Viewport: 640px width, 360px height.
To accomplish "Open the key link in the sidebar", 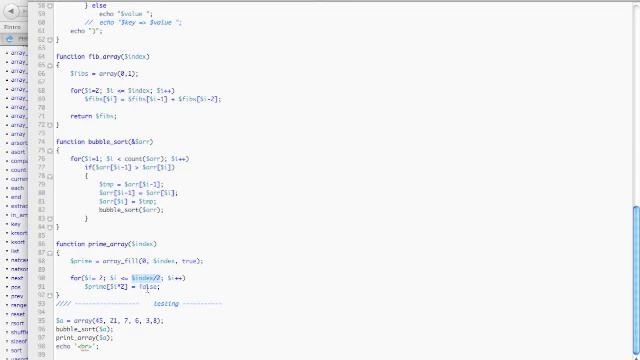I will coord(16,224).
